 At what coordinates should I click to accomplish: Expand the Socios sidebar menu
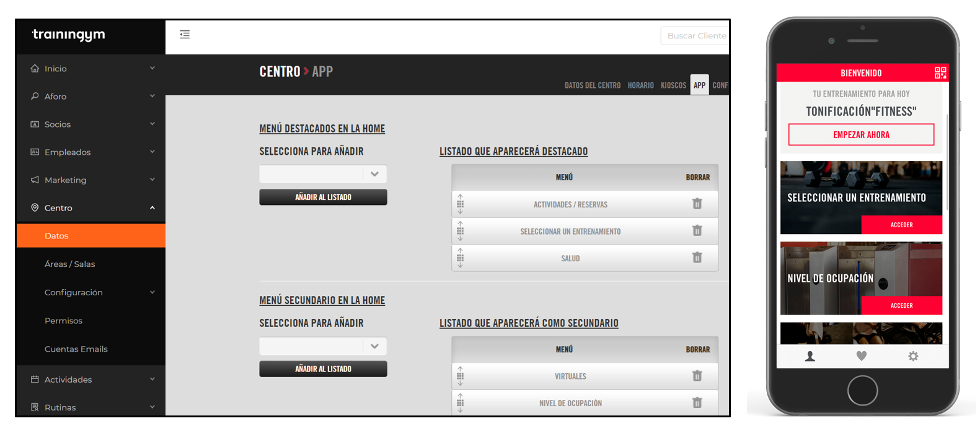click(x=152, y=124)
